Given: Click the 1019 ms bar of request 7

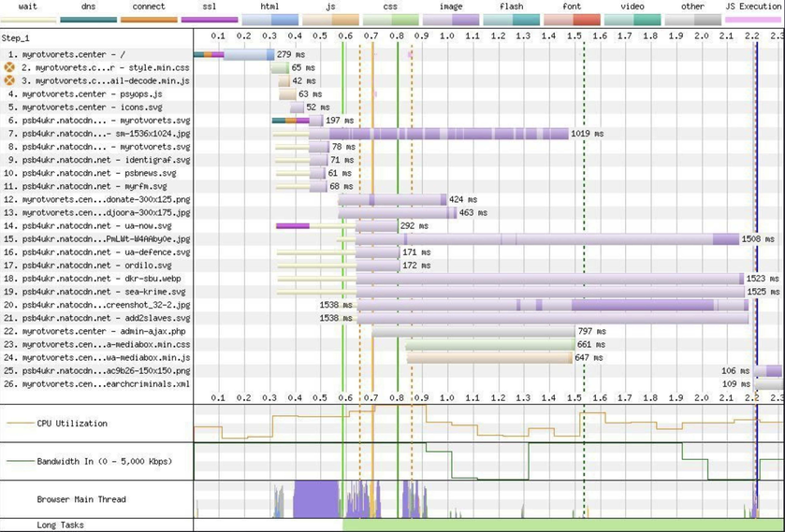Looking at the screenshot, I should tap(440, 134).
